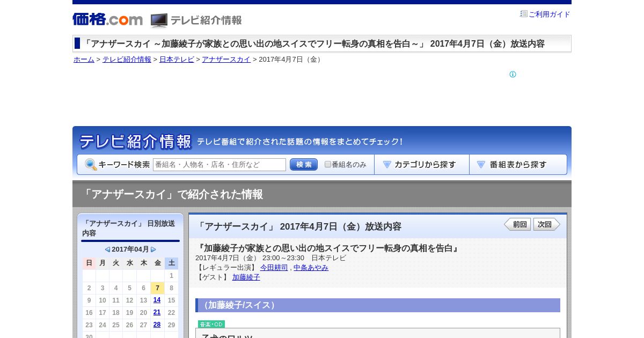The width and height of the screenshot is (644, 338).
Task: Open テレビ紹介情報 breadcrumb link
Action: point(127,60)
